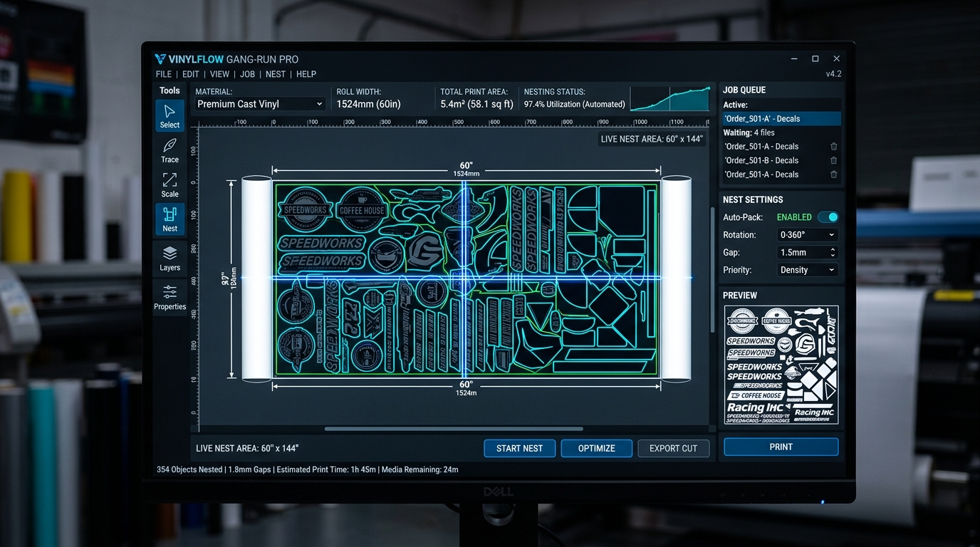Click the OPTIMIZE button
Screen dimensions: 980x547
[597, 448]
